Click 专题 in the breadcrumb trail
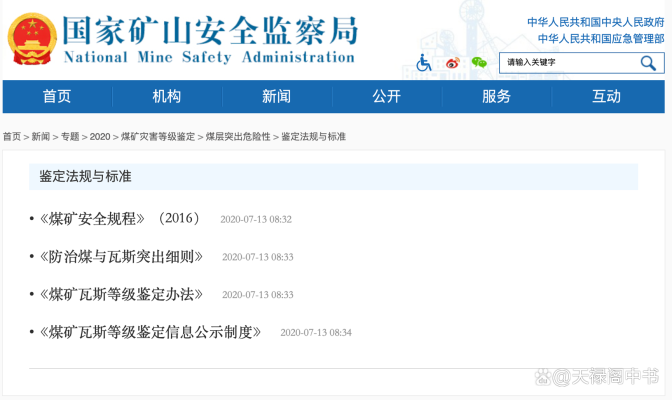The image size is (672, 400). pyautogui.click(x=69, y=136)
